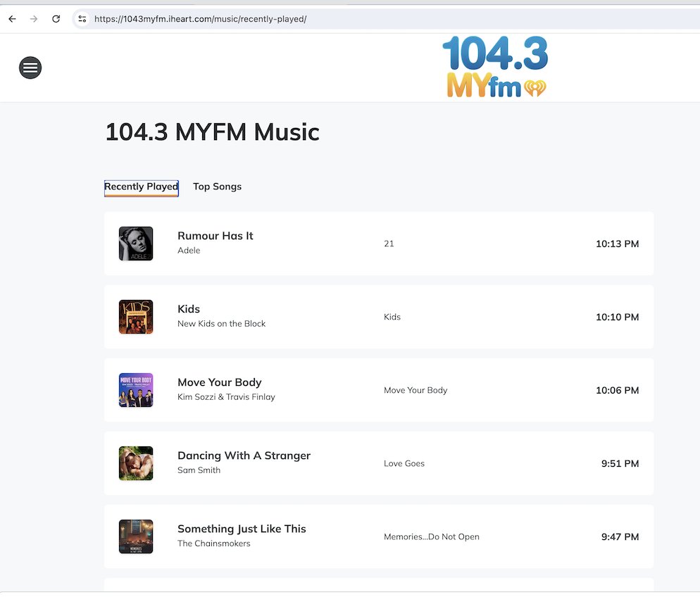
Task: Click the 10:06 PM play time
Action: [x=617, y=390]
